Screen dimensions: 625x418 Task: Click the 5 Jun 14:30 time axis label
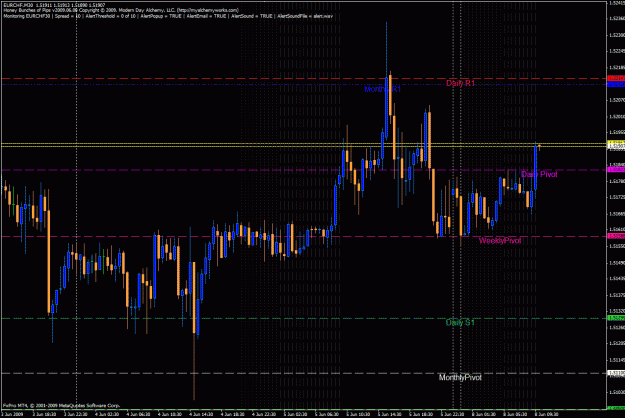click(x=390, y=414)
